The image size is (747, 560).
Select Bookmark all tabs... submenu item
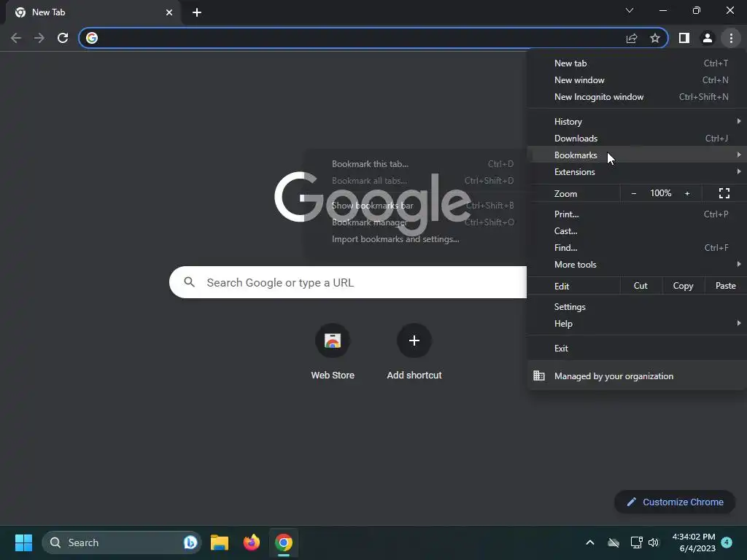[415, 181]
